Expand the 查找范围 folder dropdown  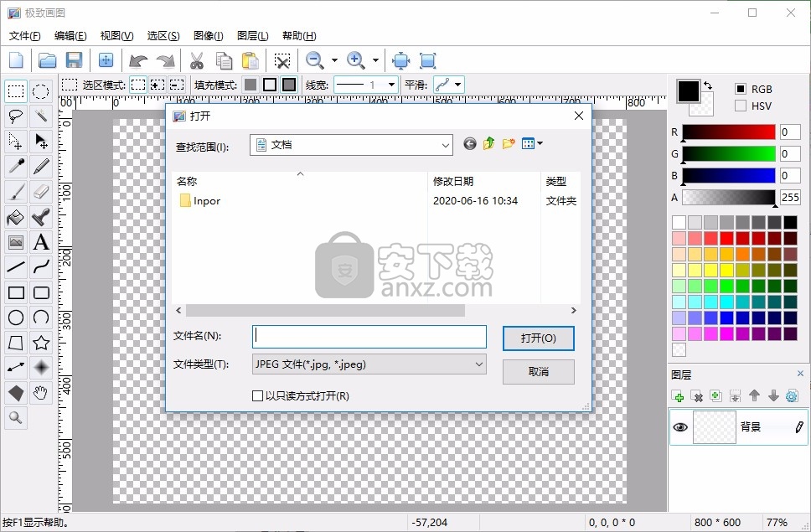[446, 145]
